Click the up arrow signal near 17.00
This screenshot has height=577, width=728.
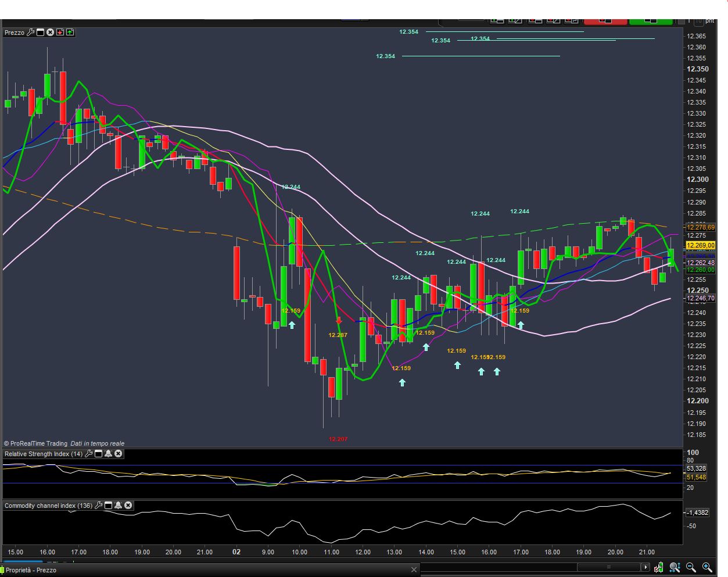[521, 325]
